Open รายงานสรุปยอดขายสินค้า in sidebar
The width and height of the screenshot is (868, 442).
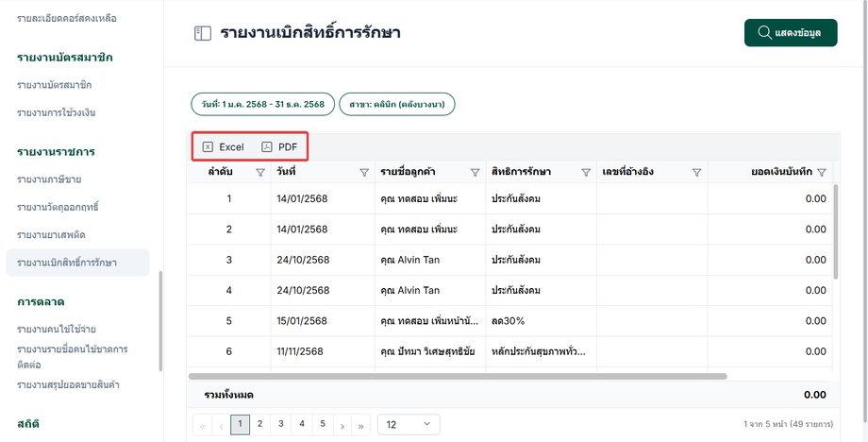click(x=68, y=385)
